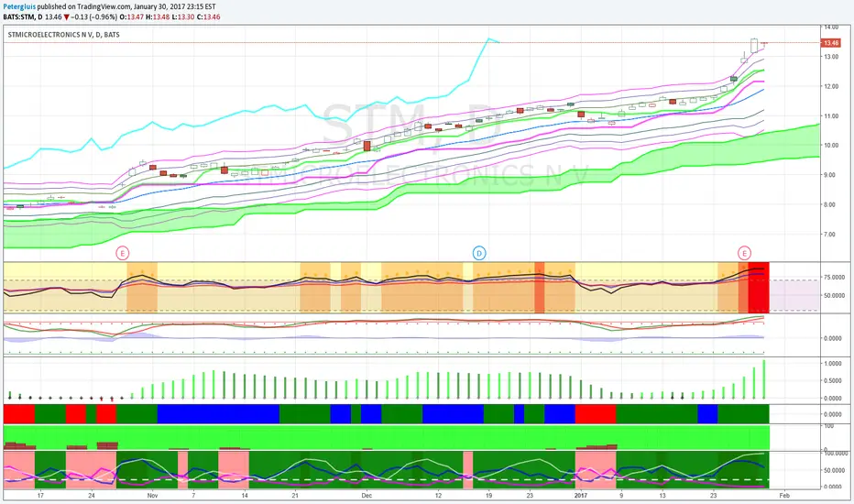Click the C:13.46 close price value
Viewport: 854px width, 504px height.
pos(209,16)
